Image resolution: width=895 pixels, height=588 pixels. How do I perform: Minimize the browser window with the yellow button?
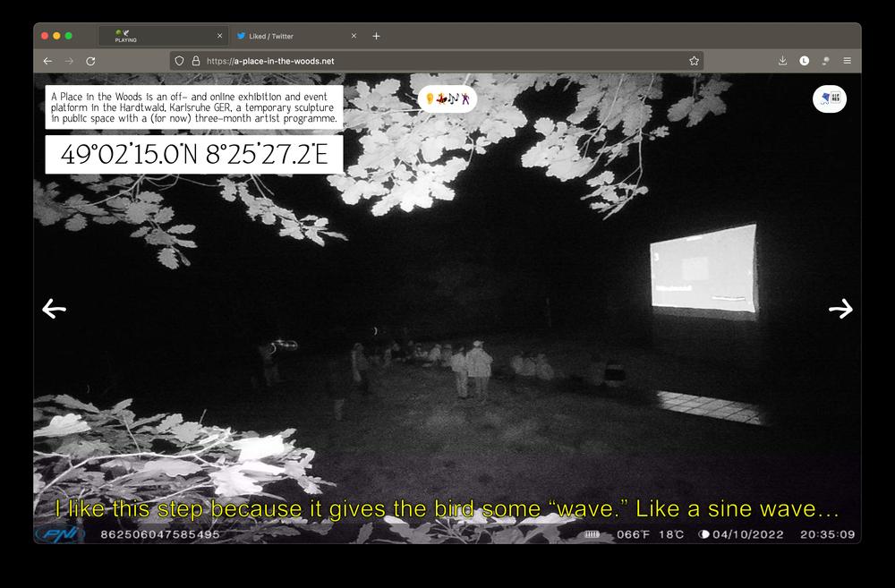point(56,36)
